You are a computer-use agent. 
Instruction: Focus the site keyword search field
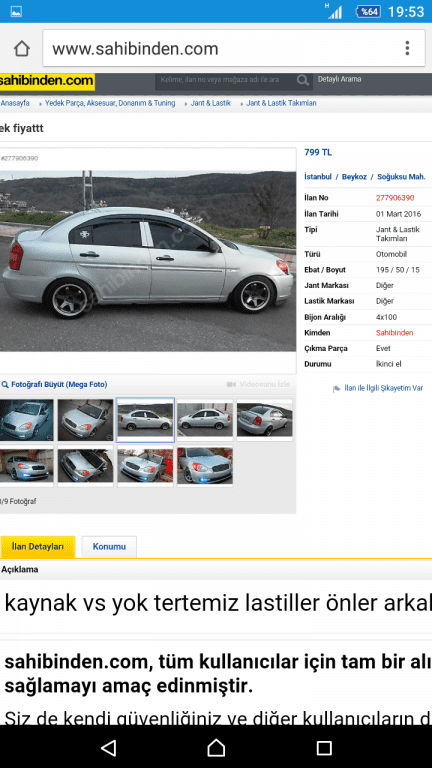[226, 80]
